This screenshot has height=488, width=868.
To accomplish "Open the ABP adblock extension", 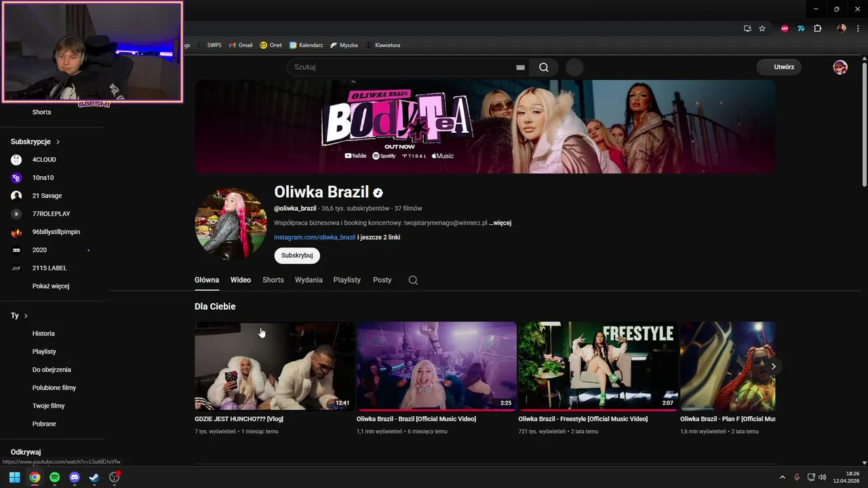I will (x=785, y=28).
